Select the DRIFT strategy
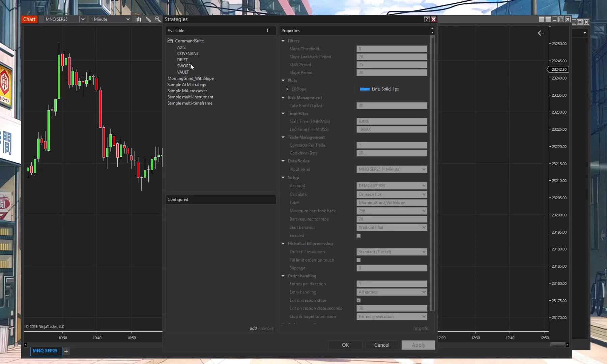607x364 pixels. [x=182, y=60]
